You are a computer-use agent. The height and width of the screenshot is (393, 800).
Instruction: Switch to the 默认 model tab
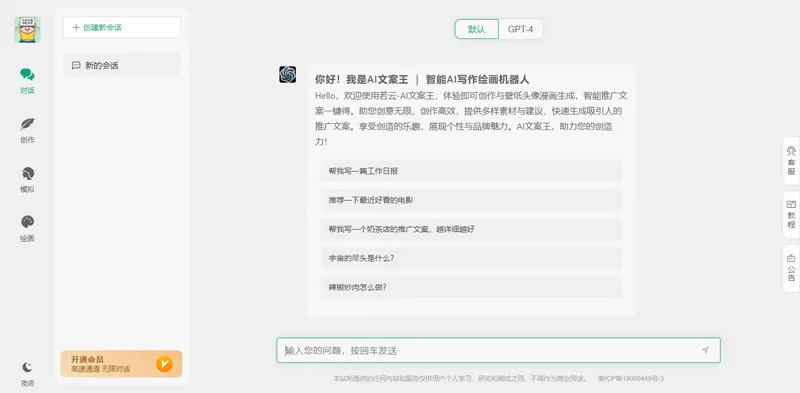[x=477, y=29]
